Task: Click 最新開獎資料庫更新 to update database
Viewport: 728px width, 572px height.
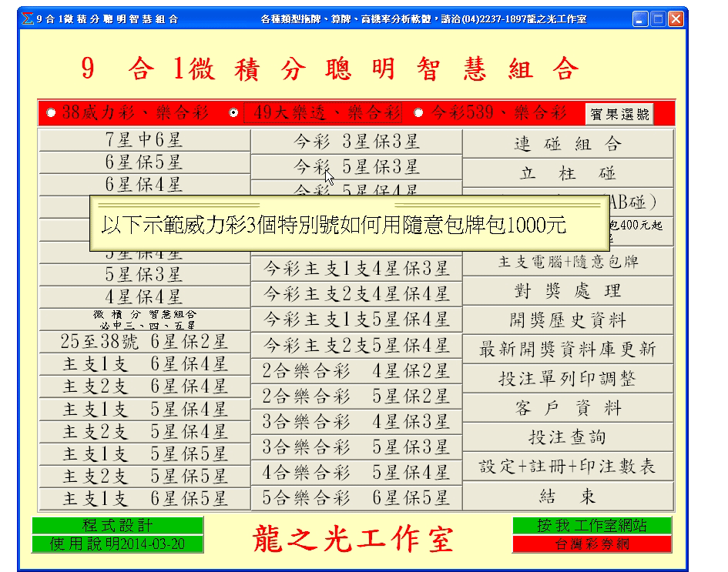Action: click(x=568, y=350)
